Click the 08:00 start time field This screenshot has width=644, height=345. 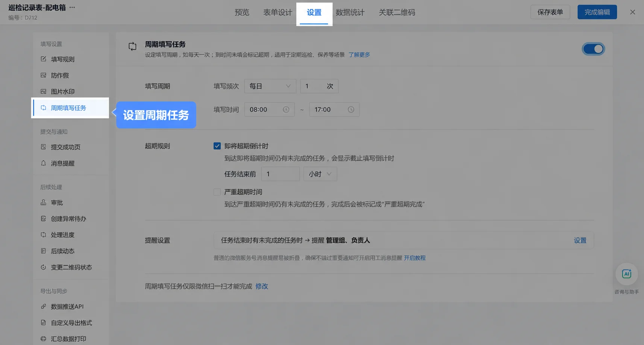(x=269, y=109)
